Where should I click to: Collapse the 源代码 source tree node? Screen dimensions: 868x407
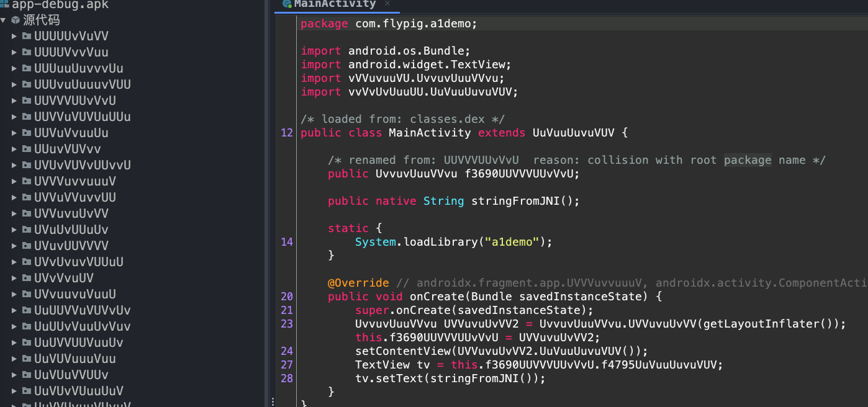[x=4, y=20]
